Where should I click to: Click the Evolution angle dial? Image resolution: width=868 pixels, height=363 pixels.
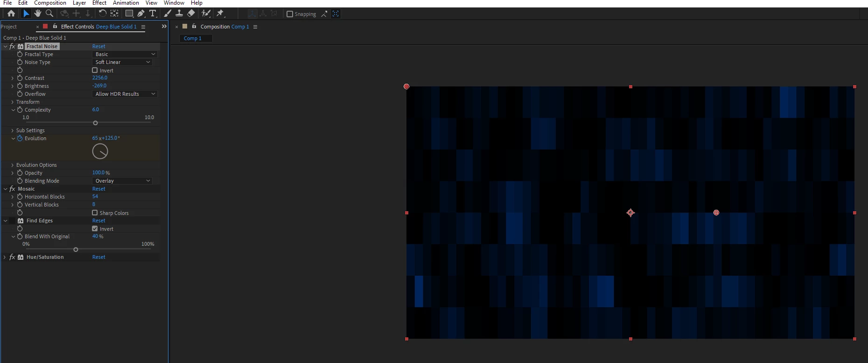click(100, 151)
